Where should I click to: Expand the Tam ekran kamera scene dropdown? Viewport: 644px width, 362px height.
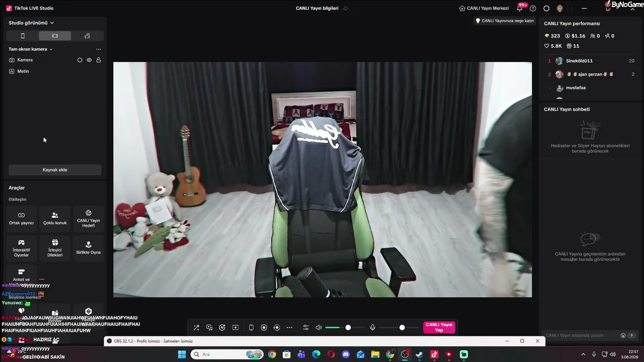(31, 49)
